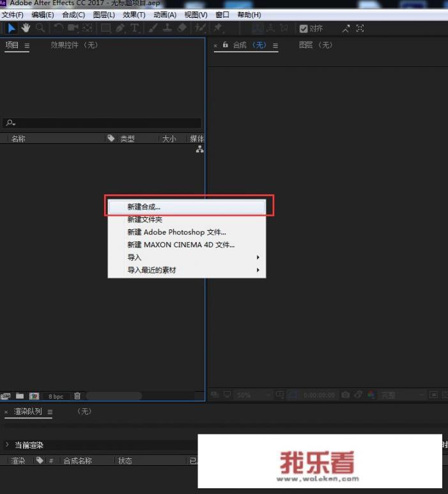This screenshot has width=448, height=494.
Task: Open the 视图(V) menu
Action: (x=196, y=15)
